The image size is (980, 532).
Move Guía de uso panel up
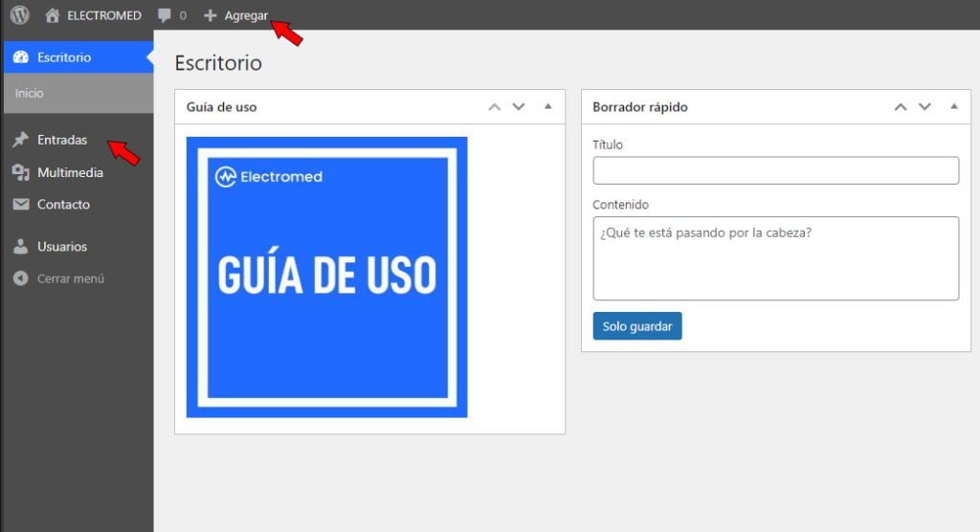click(495, 107)
